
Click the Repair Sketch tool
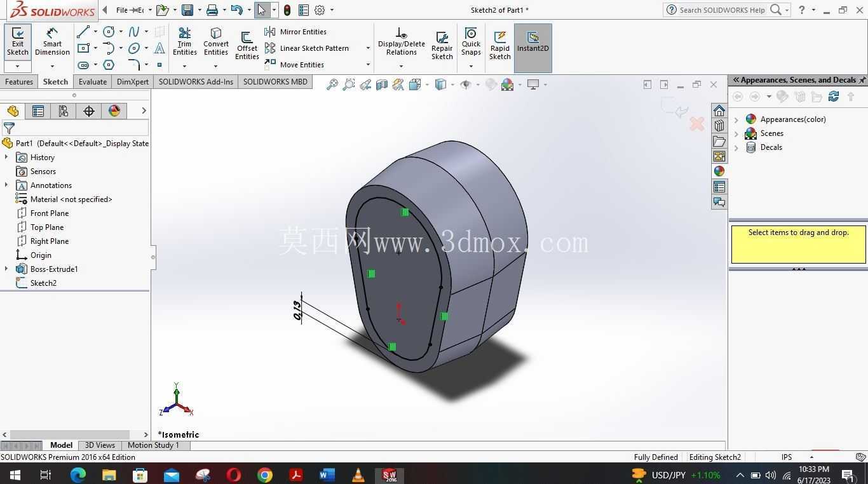[442, 46]
